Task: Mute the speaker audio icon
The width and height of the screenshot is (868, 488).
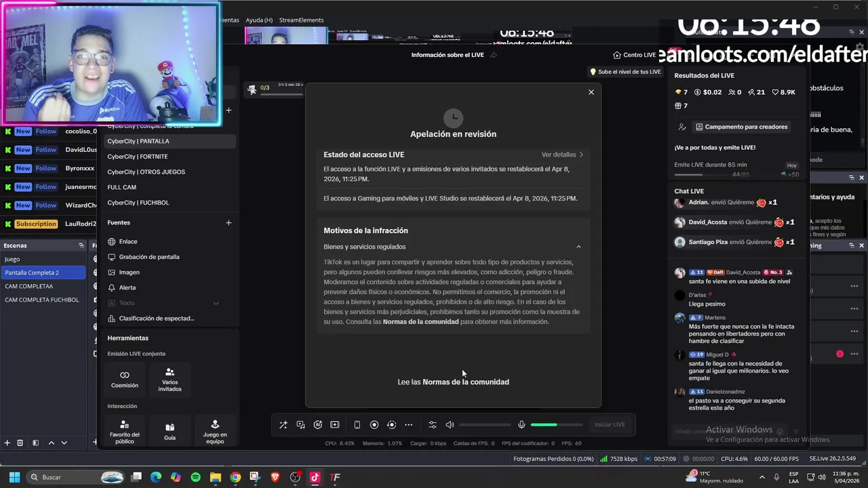Action: 450,425
